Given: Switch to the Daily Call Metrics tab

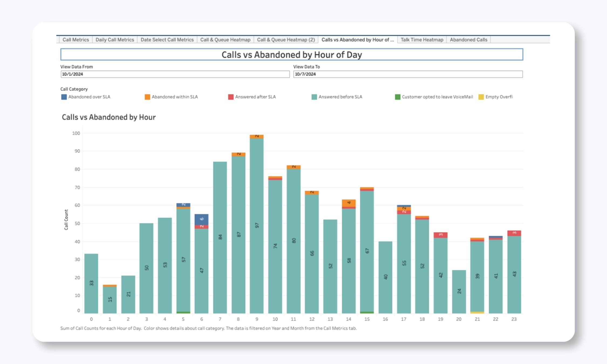Looking at the screenshot, I should [x=115, y=40].
